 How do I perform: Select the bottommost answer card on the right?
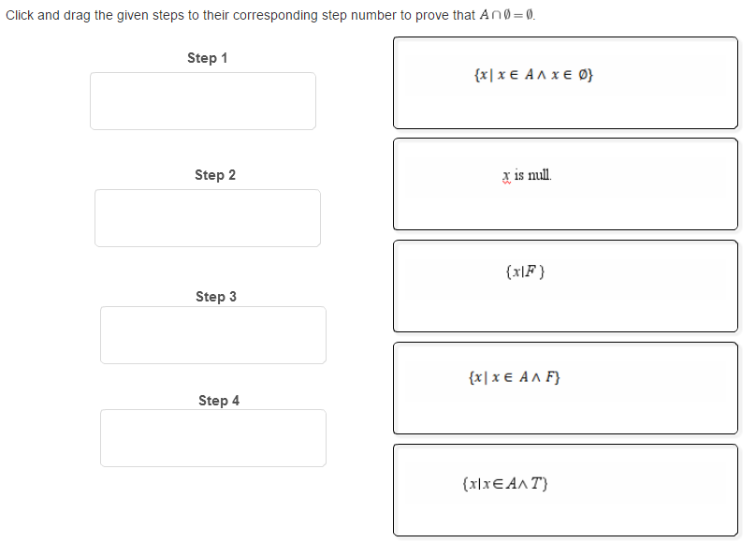tap(565, 490)
